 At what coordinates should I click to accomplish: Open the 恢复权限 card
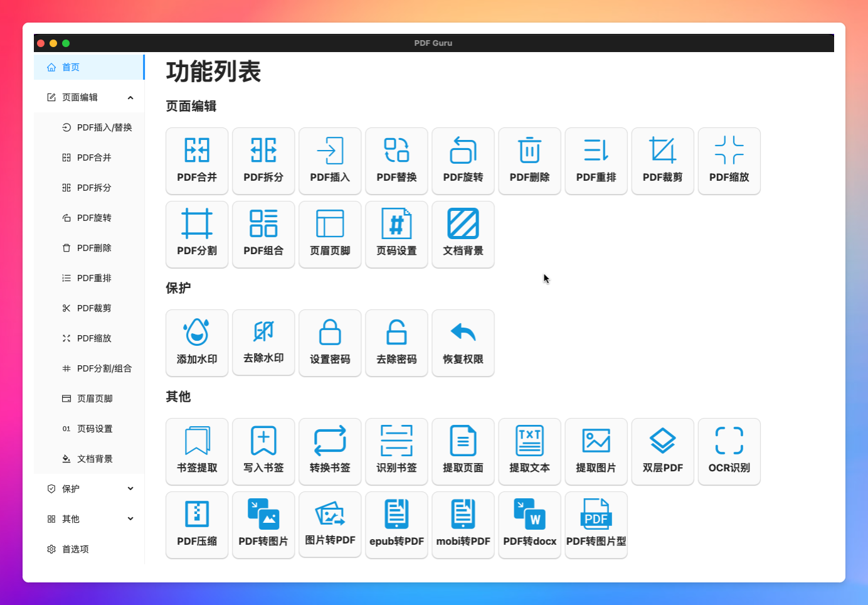tap(463, 343)
